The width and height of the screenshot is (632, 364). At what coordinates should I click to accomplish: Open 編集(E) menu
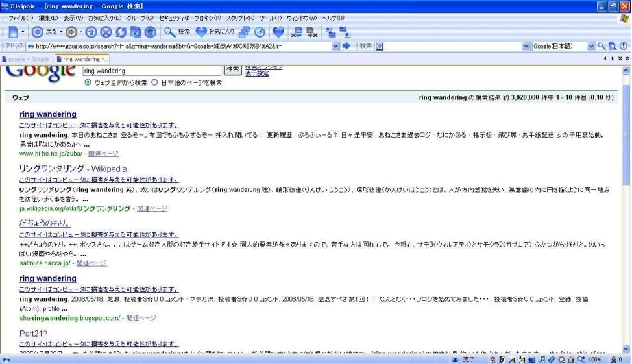pyautogui.click(x=48, y=18)
